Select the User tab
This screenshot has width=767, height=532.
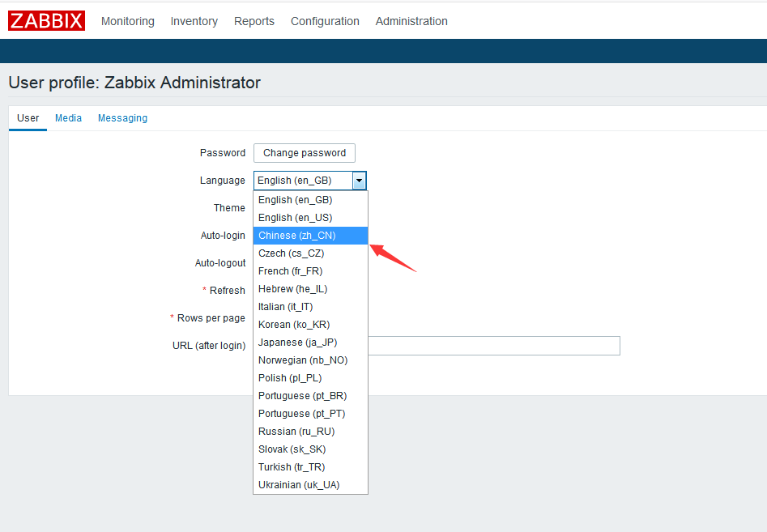click(x=28, y=118)
